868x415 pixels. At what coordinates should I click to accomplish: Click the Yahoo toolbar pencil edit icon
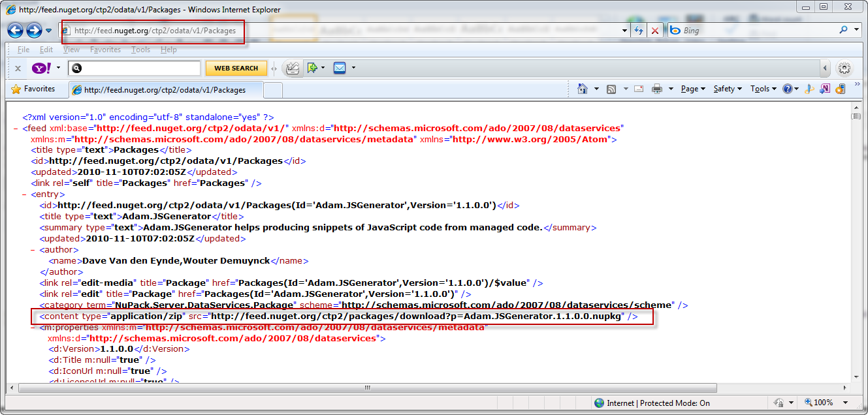click(x=293, y=68)
